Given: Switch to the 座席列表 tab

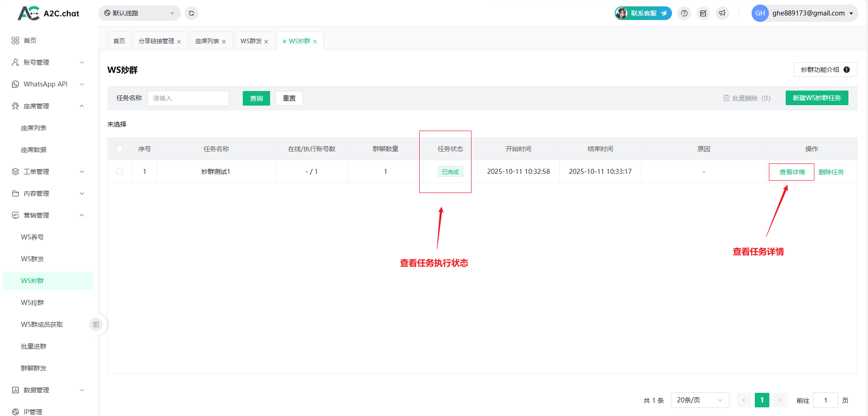Looking at the screenshot, I should pyautogui.click(x=207, y=41).
